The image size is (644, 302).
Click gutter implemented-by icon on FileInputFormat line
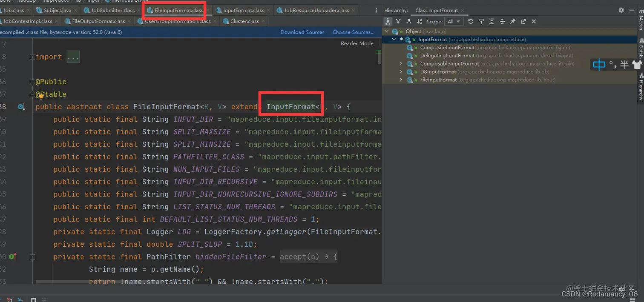(21, 107)
